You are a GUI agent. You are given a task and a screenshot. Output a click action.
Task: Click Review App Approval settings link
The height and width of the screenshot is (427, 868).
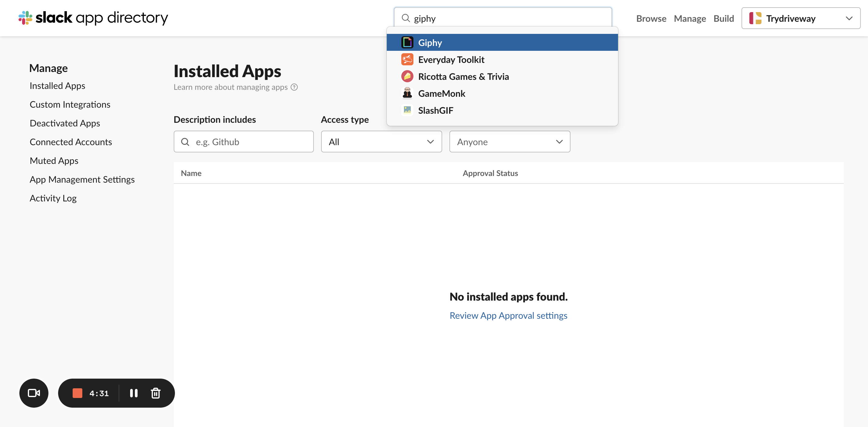point(508,315)
